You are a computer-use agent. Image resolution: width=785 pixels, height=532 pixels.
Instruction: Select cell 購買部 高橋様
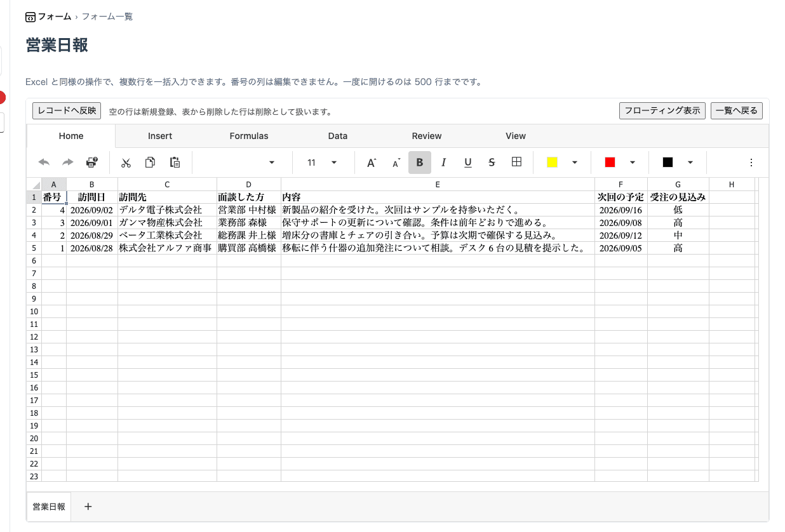[249, 248]
